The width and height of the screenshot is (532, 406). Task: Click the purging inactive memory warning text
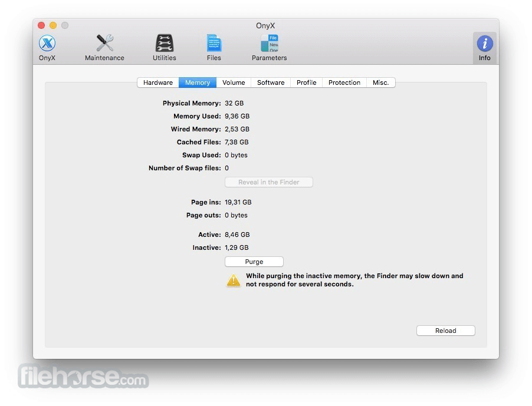coord(354,280)
